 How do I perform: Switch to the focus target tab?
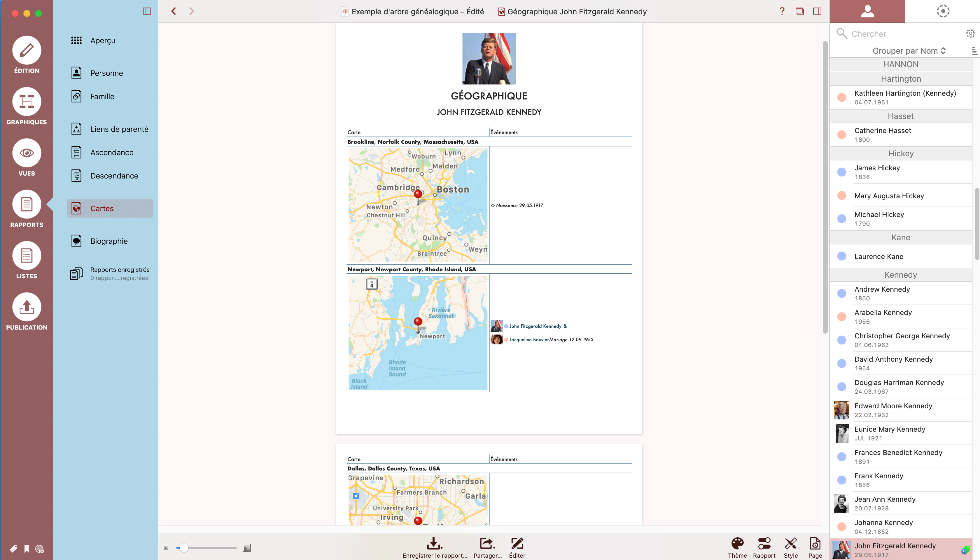tap(943, 11)
